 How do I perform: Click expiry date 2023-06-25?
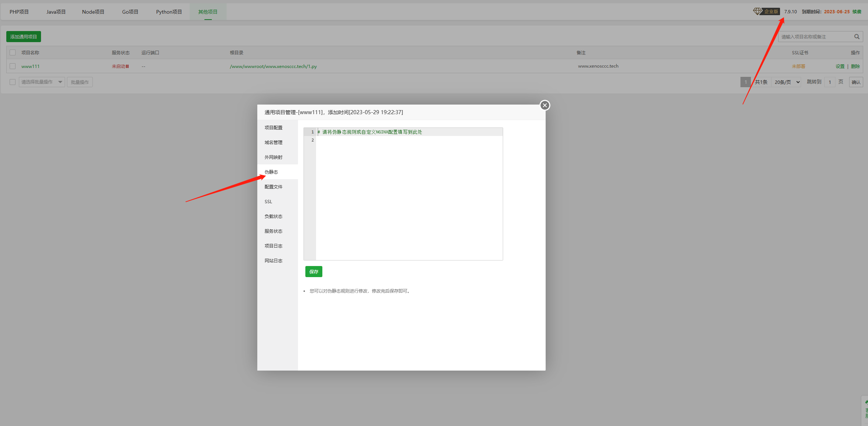point(837,12)
